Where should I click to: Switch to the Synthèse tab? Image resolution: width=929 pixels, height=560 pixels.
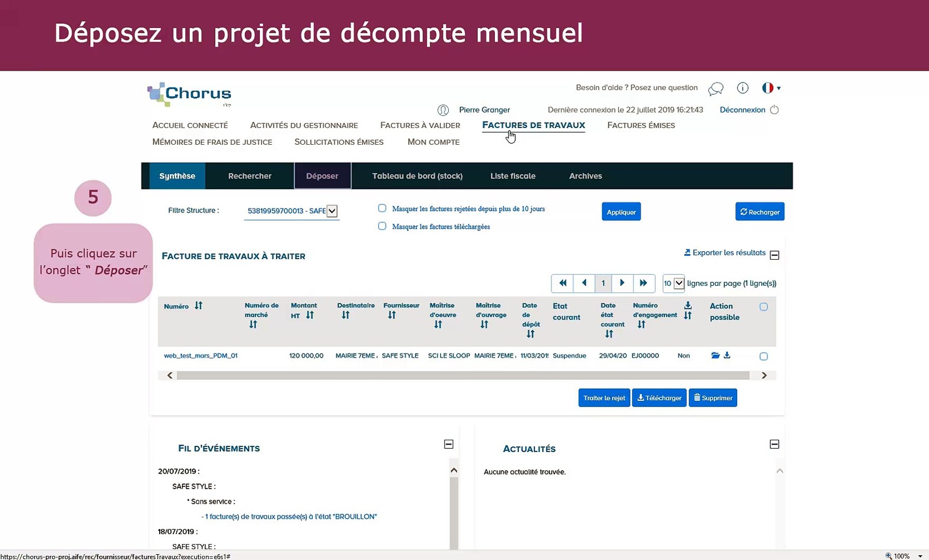[x=177, y=176]
